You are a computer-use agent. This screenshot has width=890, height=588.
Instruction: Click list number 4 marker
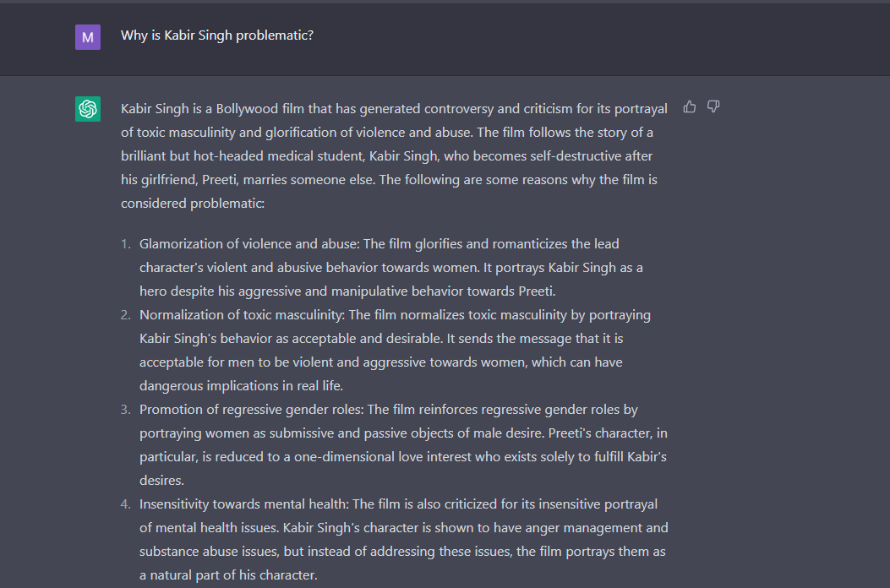[x=125, y=504]
